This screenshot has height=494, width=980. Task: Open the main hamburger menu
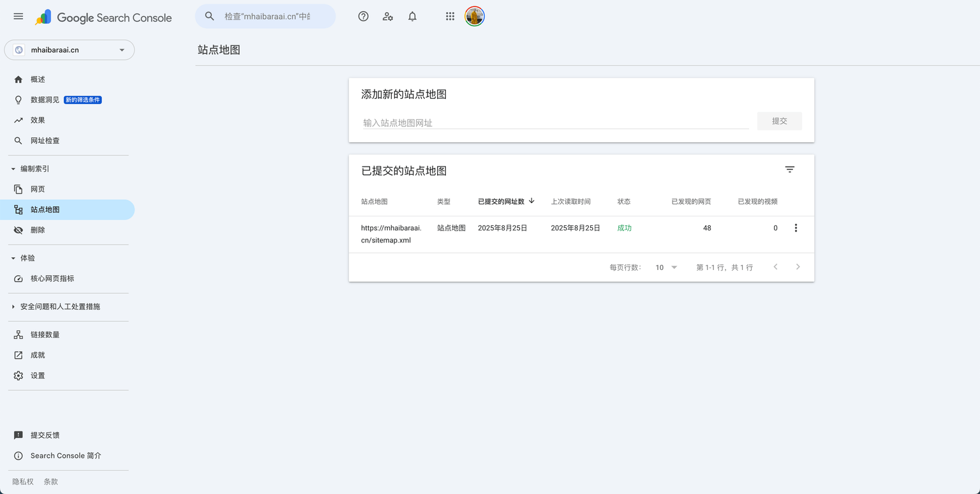click(x=19, y=17)
